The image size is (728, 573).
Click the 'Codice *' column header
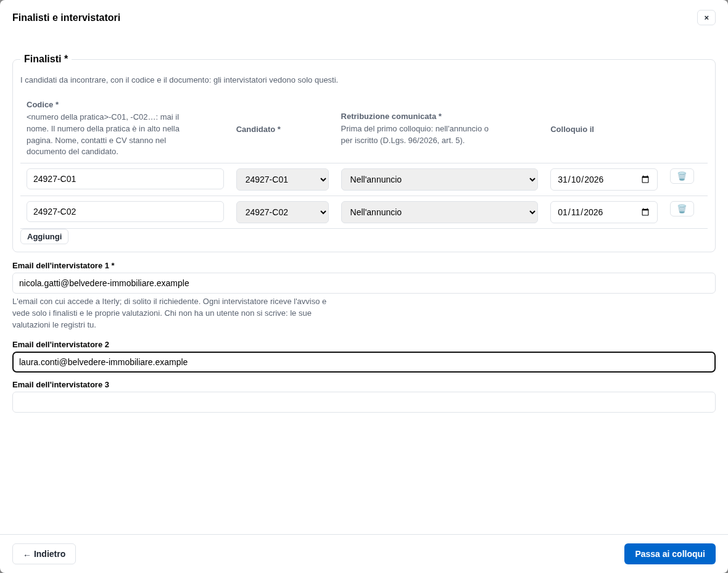pos(43,105)
